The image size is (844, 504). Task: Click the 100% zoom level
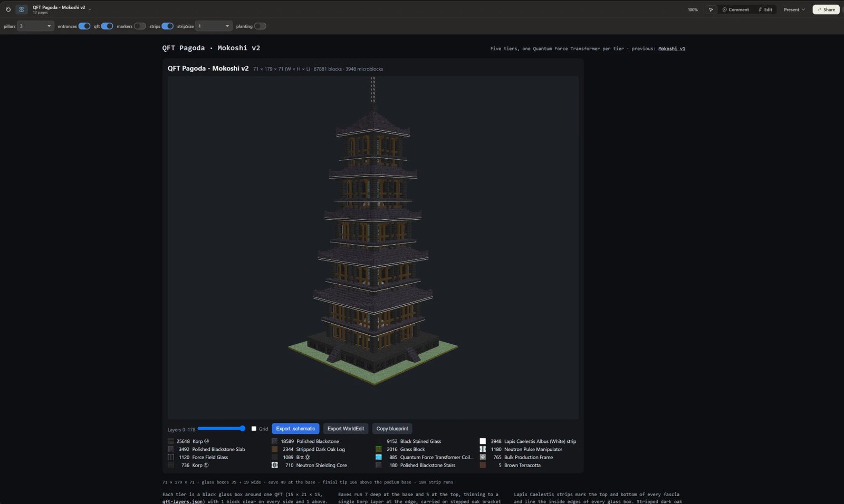[693, 9]
